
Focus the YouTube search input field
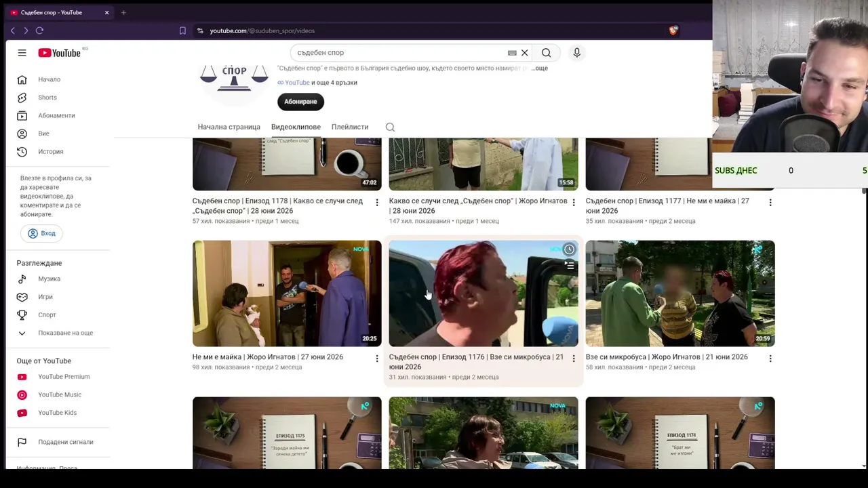click(x=400, y=52)
